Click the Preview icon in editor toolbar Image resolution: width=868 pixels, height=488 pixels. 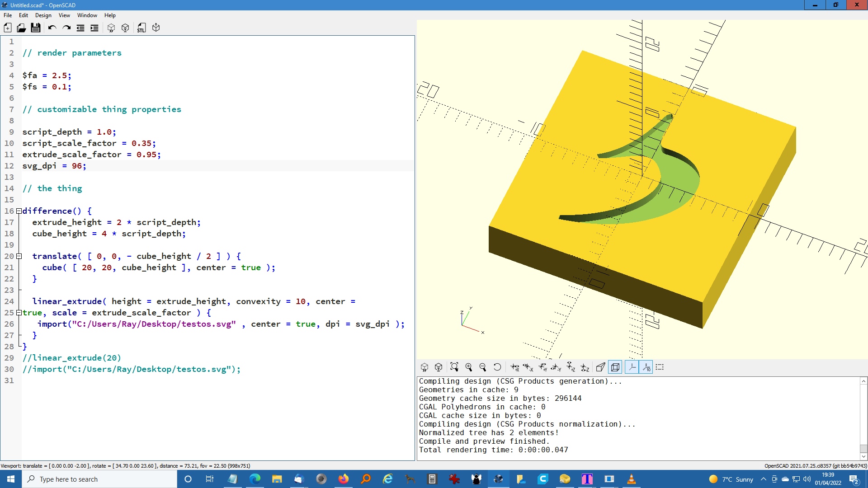tap(111, 28)
